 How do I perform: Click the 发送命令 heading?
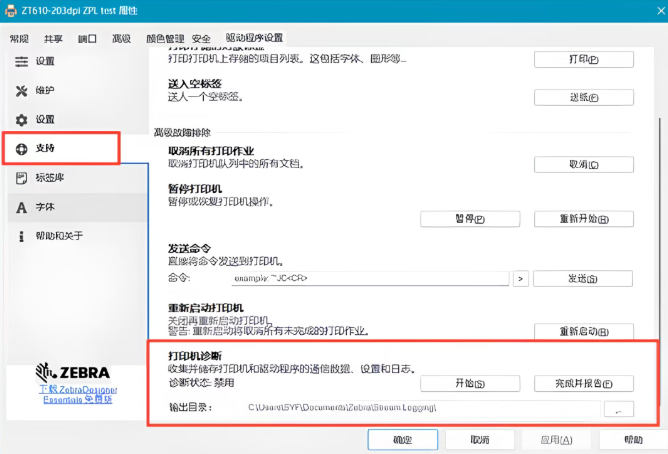190,248
